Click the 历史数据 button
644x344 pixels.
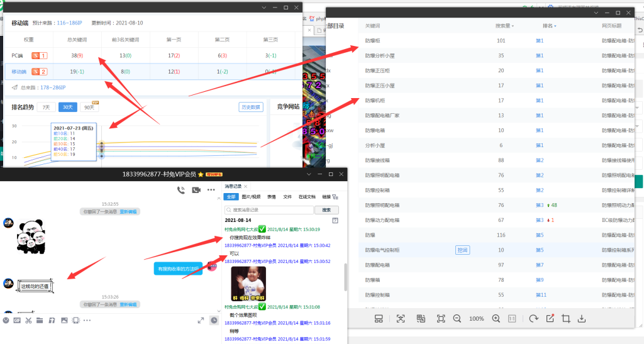click(x=251, y=108)
